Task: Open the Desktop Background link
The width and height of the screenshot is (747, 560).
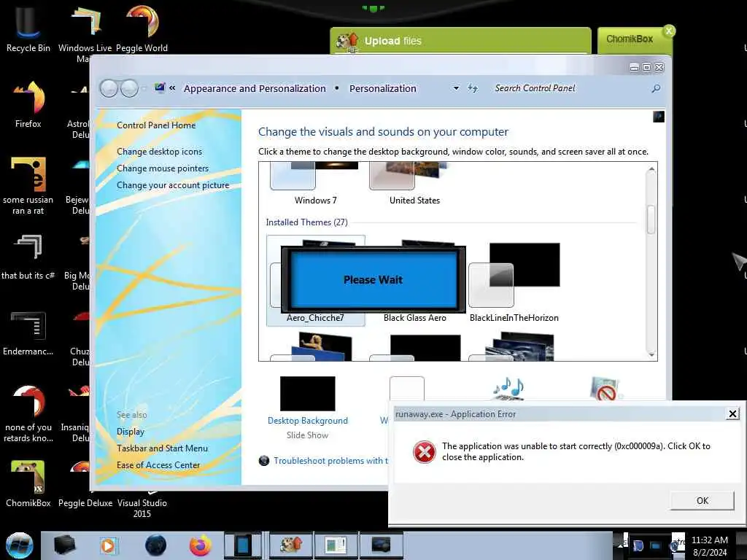Action: point(308,421)
